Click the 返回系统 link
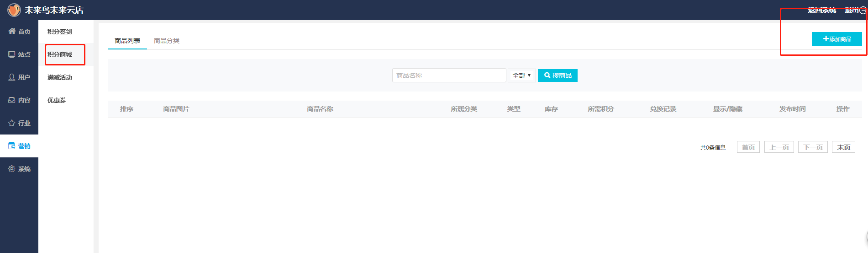 (821, 10)
